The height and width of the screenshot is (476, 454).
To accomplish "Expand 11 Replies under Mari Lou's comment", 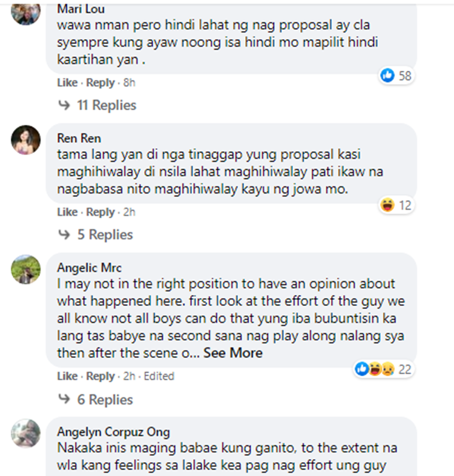I will 97,105.
